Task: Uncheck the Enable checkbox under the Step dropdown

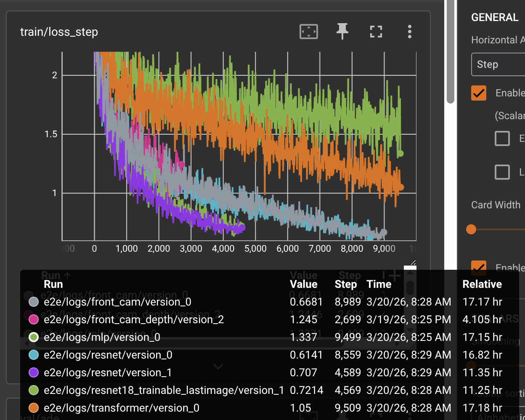Action: [478, 93]
